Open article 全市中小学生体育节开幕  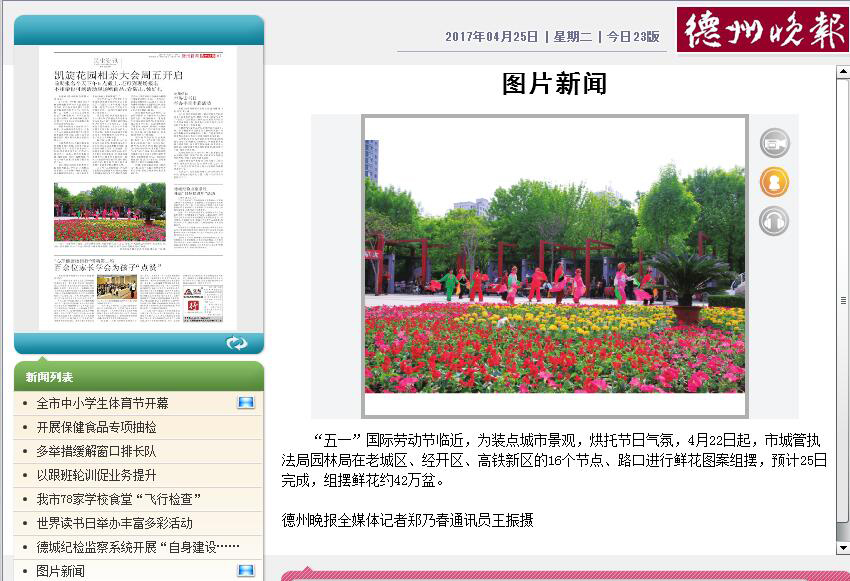click(102, 403)
